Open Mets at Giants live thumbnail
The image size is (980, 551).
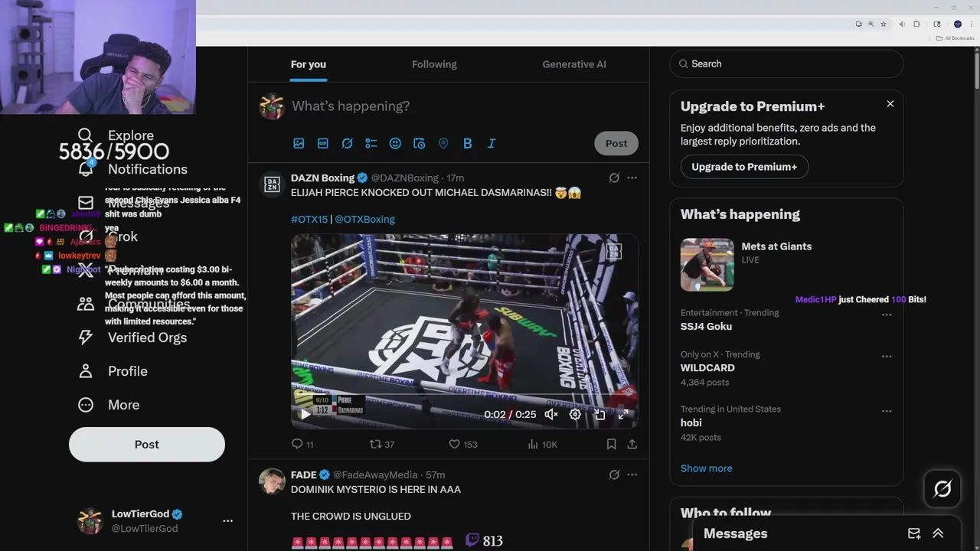pyautogui.click(x=707, y=265)
